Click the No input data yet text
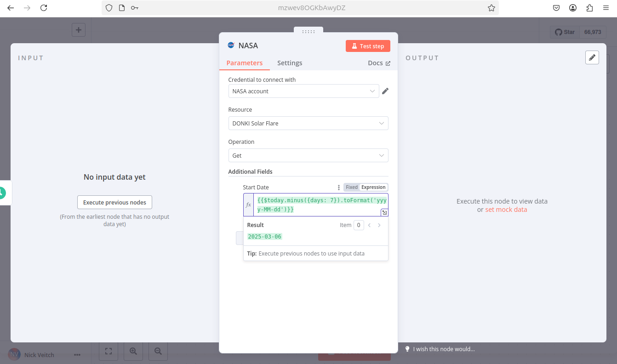 coord(114,177)
